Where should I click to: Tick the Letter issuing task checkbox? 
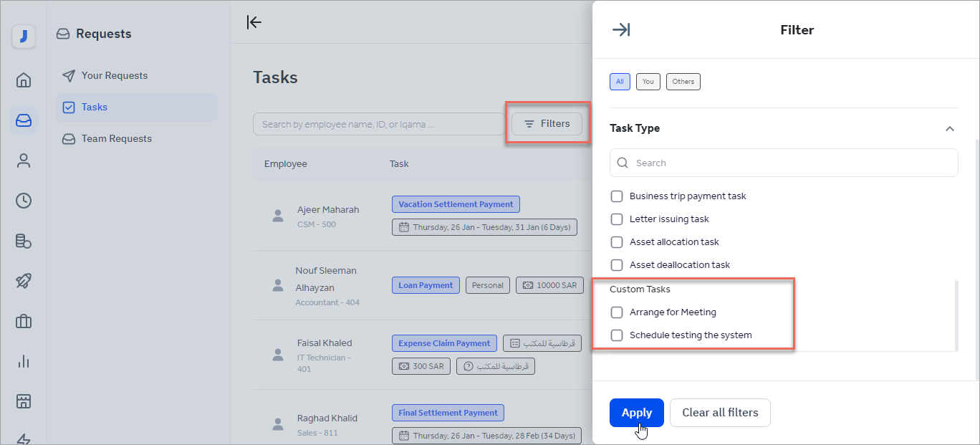point(617,219)
